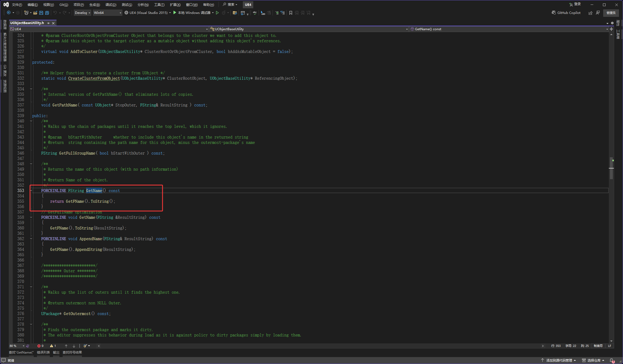Viewport: 623px width, 364px height.
Task: Click the Open File folder icon
Action: pos(35,13)
